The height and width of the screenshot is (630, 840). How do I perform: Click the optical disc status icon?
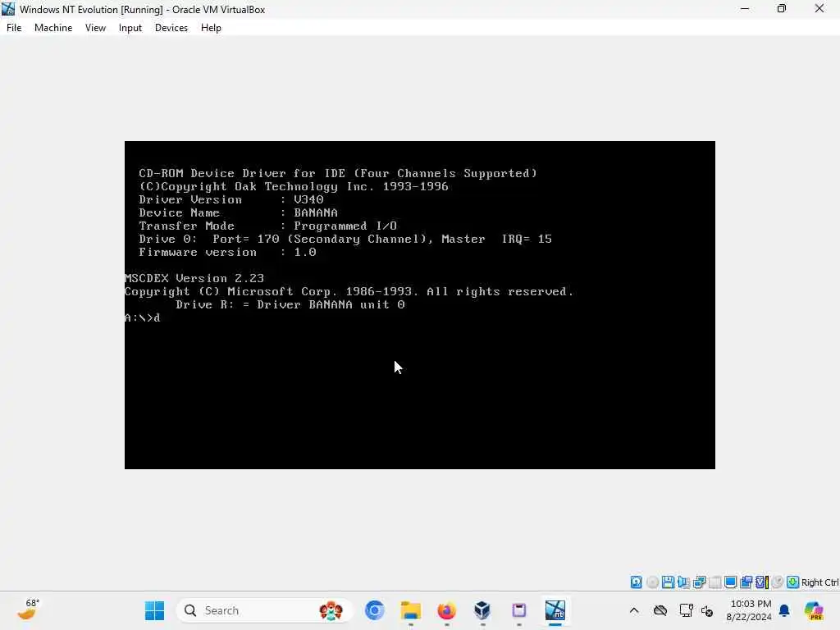pyautogui.click(x=652, y=582)
